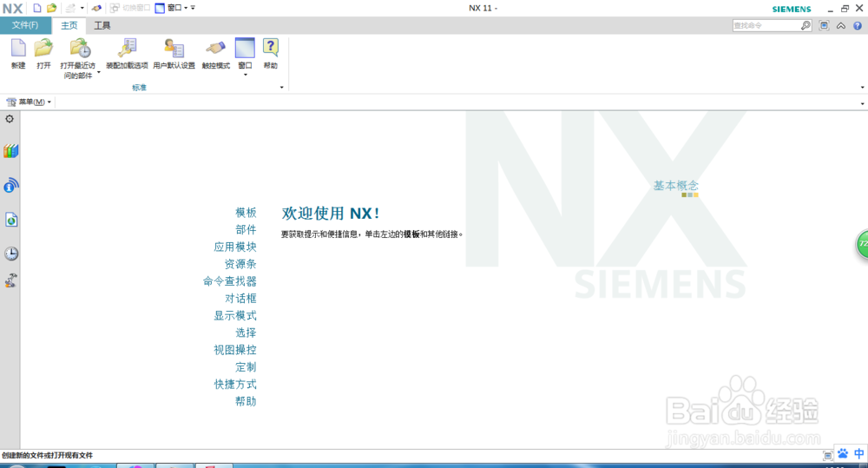Open the info broadcast resource tab
The image size is (868, 468).
pyautogui.click(x=10, y=185)
